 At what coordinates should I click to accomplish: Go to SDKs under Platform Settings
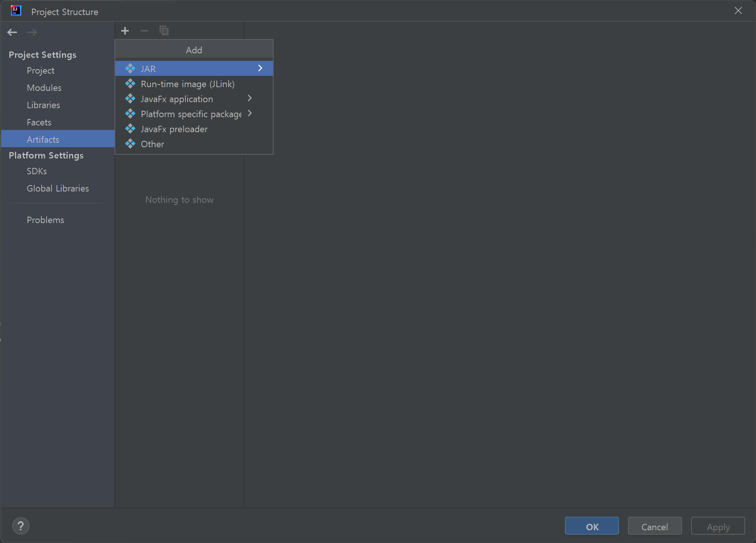pyautogui.click(x=37, y=171)
